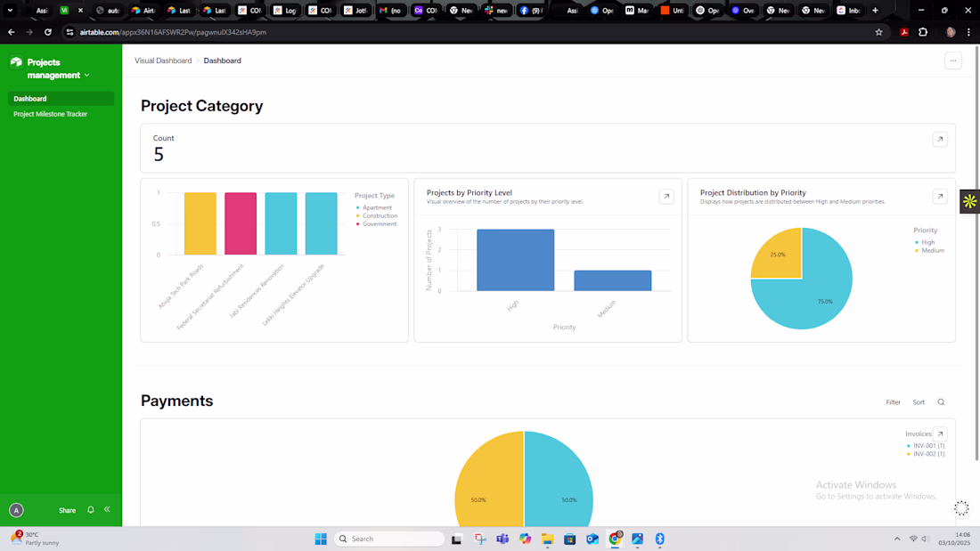Open Microsoft Teams from taskbar
This screenshot has height=551, width=980.
click(x=502, y=539)
